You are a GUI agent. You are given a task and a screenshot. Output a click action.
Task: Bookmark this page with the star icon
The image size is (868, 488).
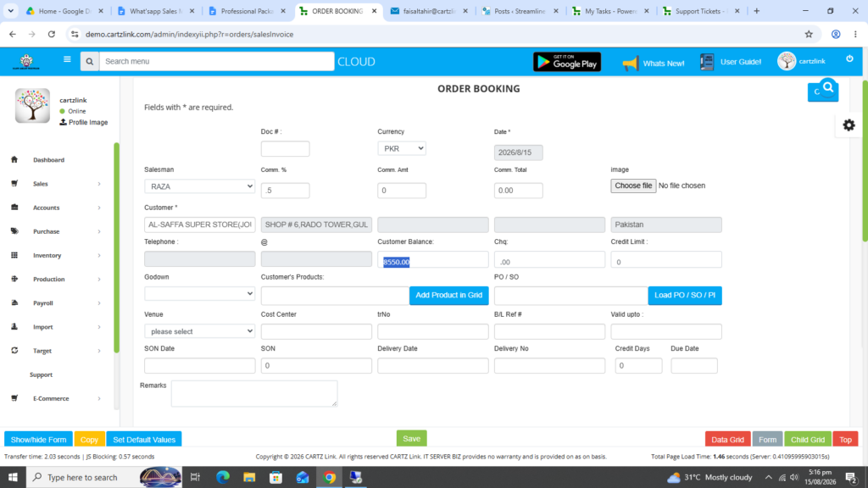[x=809, y=34]
